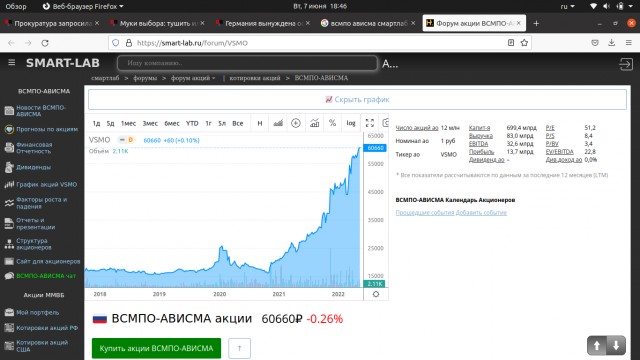
Task: Click the page scroll up arrow button
Action: [597, 345]
